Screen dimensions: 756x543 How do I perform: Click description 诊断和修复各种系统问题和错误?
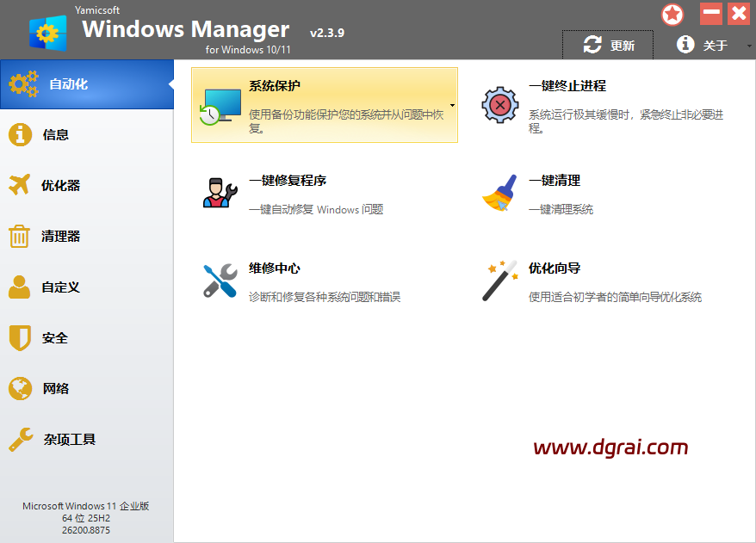click(325, 297)
